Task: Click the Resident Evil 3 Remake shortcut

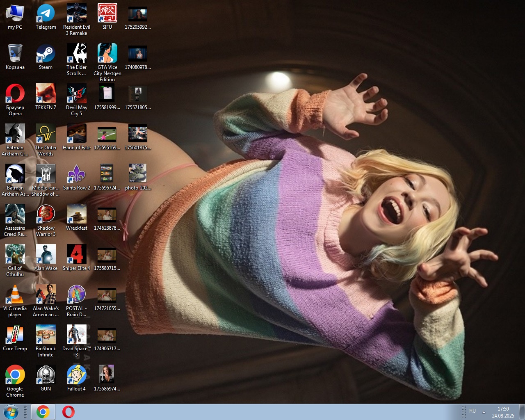Action: pyautogui.click(x=77, y=14)
